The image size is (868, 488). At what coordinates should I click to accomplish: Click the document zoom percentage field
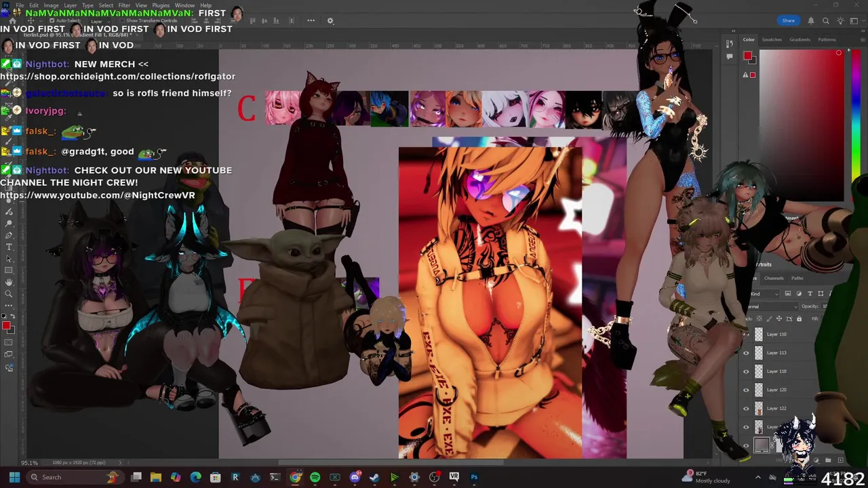pos(29,463)
